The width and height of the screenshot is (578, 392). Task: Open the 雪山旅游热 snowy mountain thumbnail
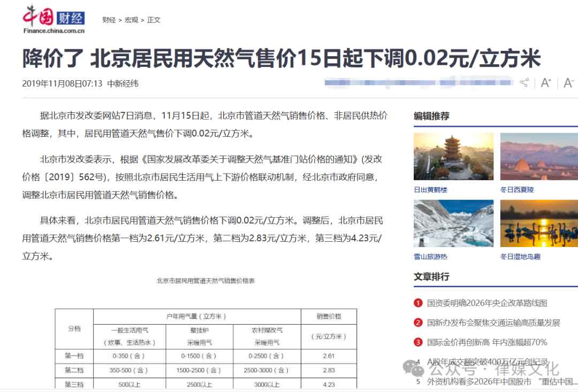pos(453,223)
